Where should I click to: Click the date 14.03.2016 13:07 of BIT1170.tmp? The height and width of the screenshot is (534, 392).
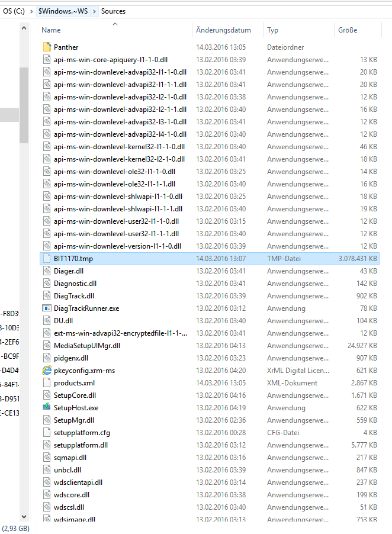coord(221,259)
